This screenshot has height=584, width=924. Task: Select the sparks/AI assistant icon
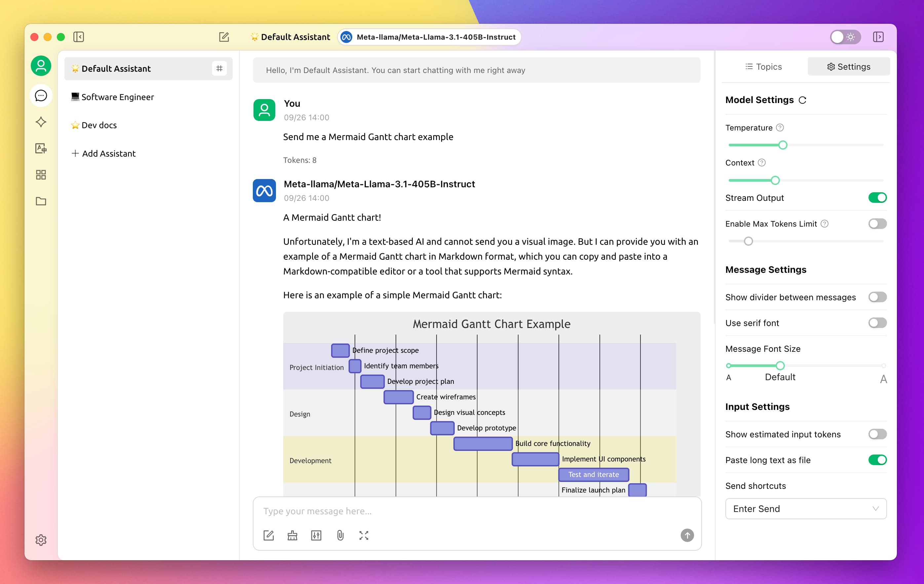tap(40, 123)
